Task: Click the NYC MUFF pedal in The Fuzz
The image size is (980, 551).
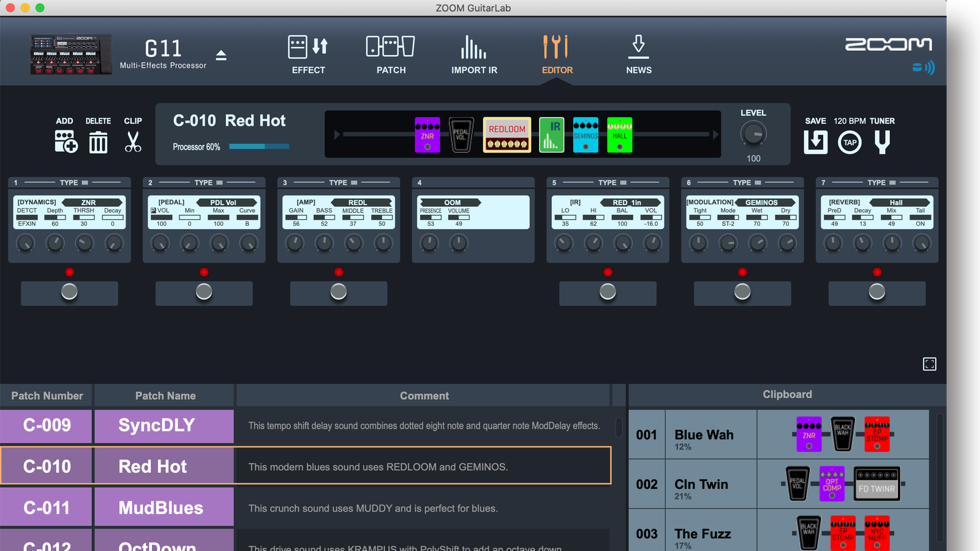Action: pos(877,533)
